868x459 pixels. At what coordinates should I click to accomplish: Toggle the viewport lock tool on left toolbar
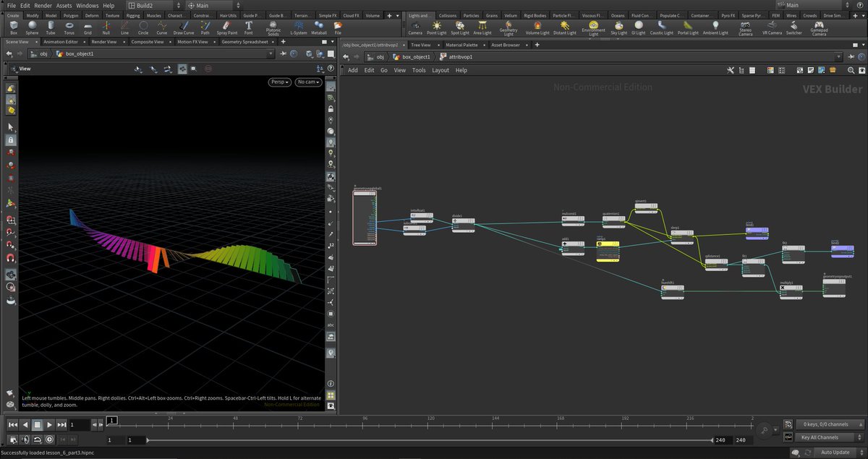[x=11, y=140]
